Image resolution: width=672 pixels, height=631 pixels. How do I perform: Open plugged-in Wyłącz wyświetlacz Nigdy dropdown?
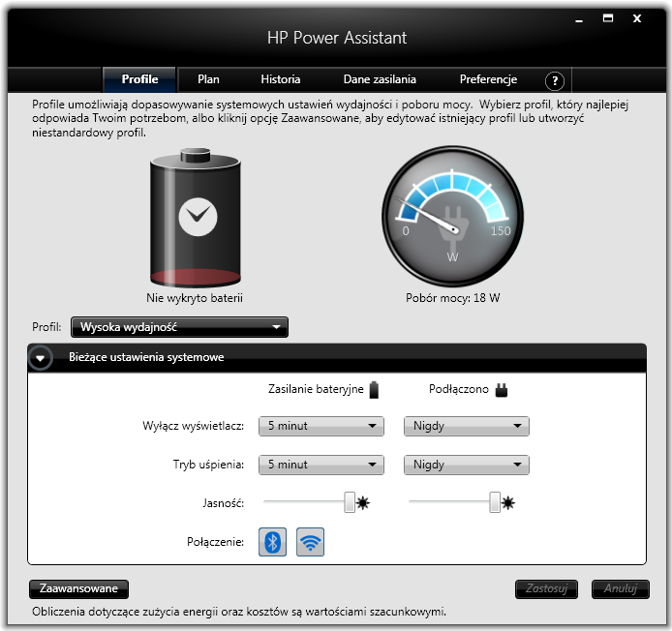tap(467, 426)
